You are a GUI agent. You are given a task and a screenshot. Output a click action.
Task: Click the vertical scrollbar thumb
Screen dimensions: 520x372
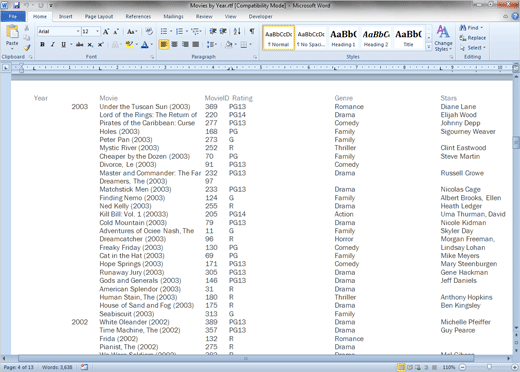516,142
